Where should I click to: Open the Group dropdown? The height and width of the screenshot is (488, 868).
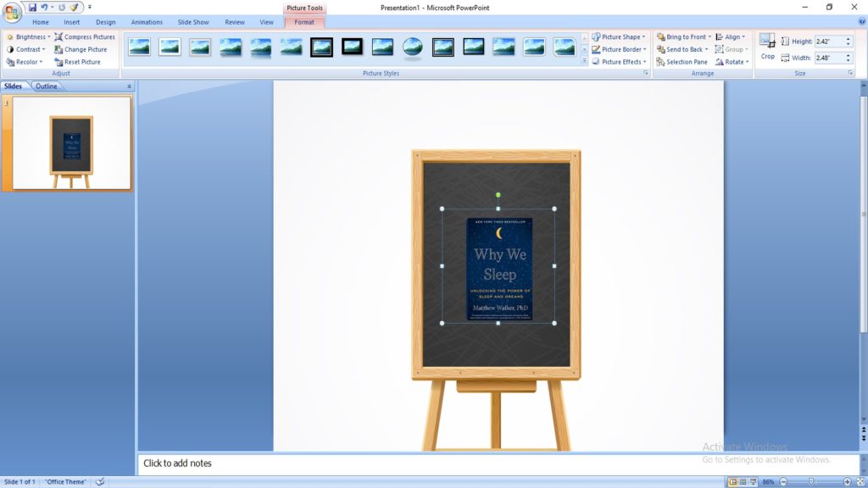point(732,49)
